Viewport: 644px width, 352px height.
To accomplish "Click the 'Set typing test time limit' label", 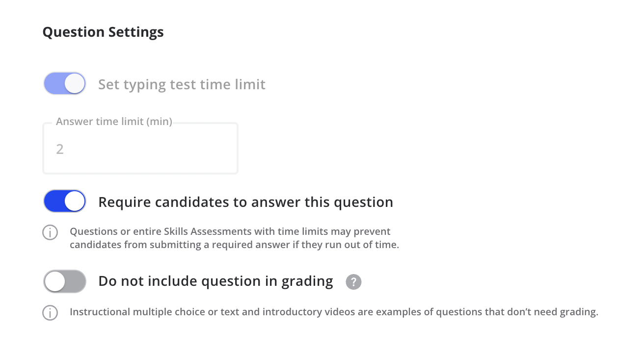I will click(182, 84).
